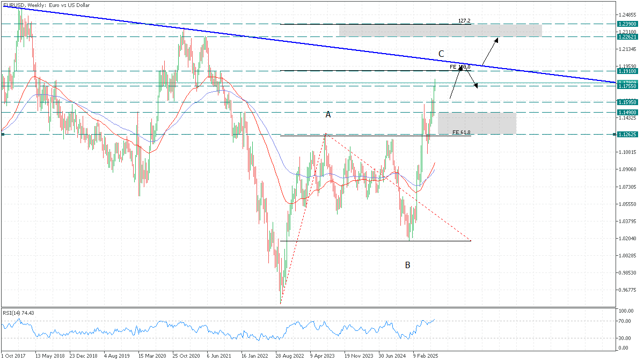
Task: Select the 1.19100 price level tag
Action: click(627, 71)
